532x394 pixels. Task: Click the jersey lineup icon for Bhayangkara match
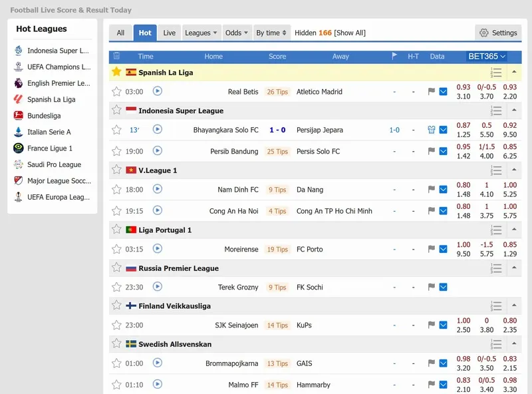pyautogui.click(x=431, y=130)
